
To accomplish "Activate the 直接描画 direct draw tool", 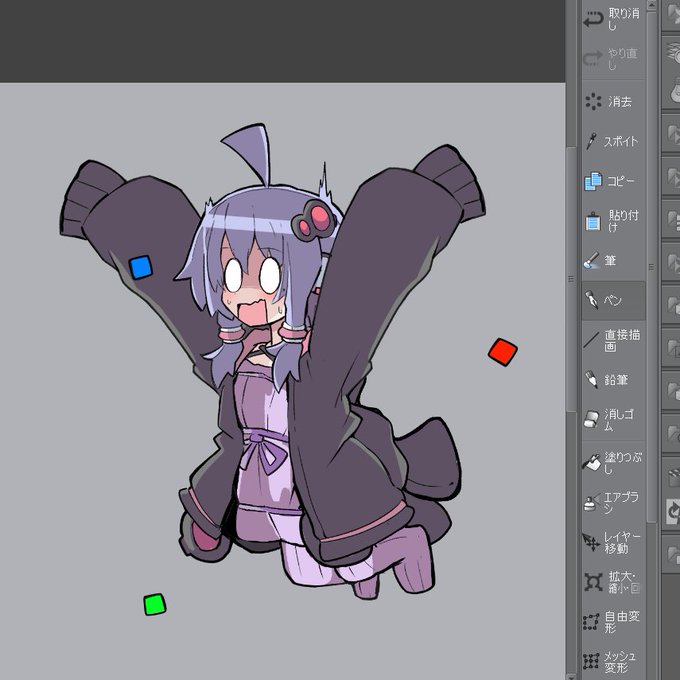I will [613, 340].
